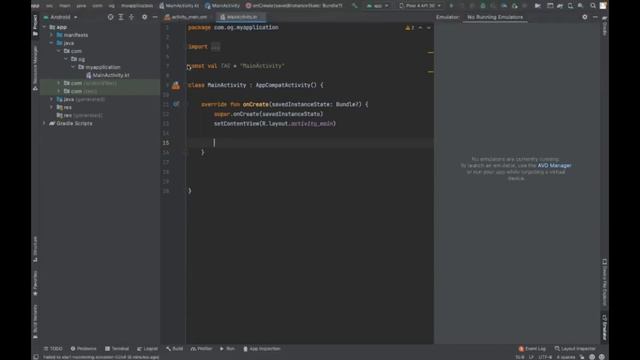Select MainActivity.kt in the project tree
Screen dimensions: 640x360
pyautogui.click(x=108, y=75)
